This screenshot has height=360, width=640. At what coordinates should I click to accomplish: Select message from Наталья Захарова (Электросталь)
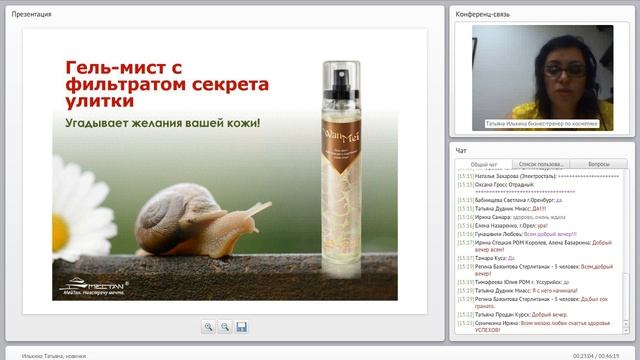tap(538, 176)
